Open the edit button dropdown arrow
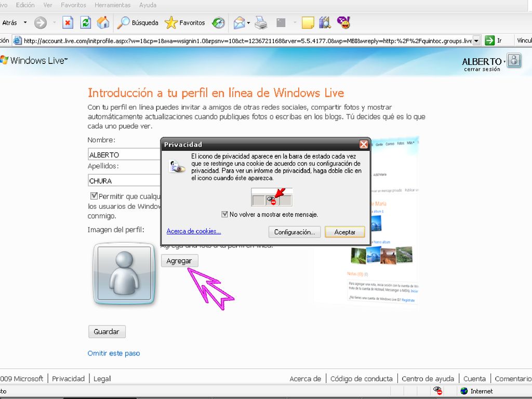 click(295, 23)
